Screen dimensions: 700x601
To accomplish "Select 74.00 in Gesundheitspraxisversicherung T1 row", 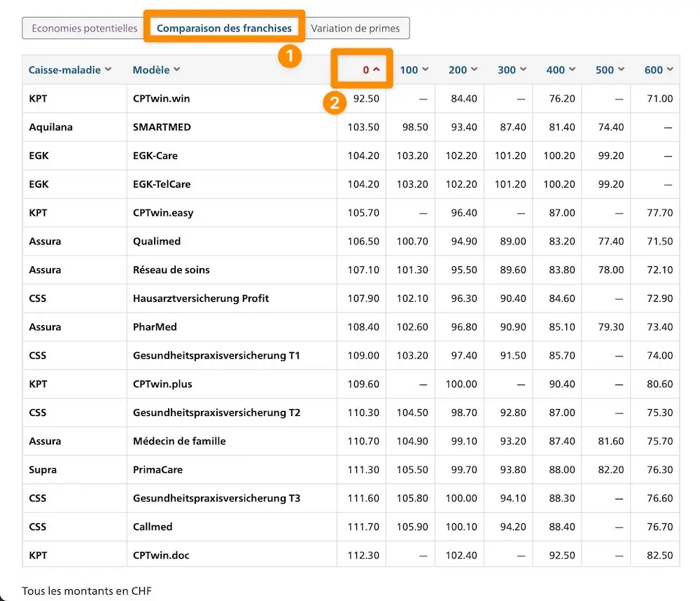I will [x=660, y=356].
